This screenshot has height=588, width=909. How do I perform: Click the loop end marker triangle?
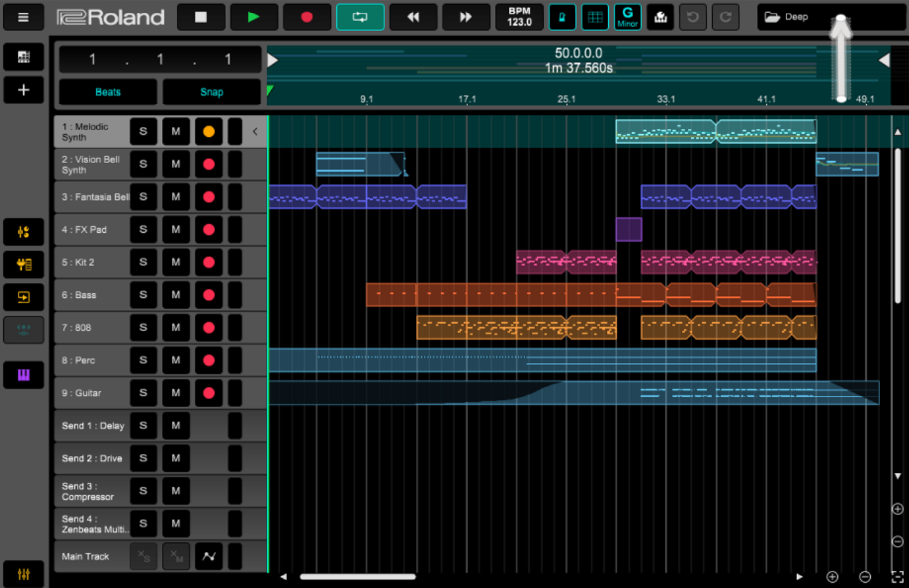coord(884,61)
